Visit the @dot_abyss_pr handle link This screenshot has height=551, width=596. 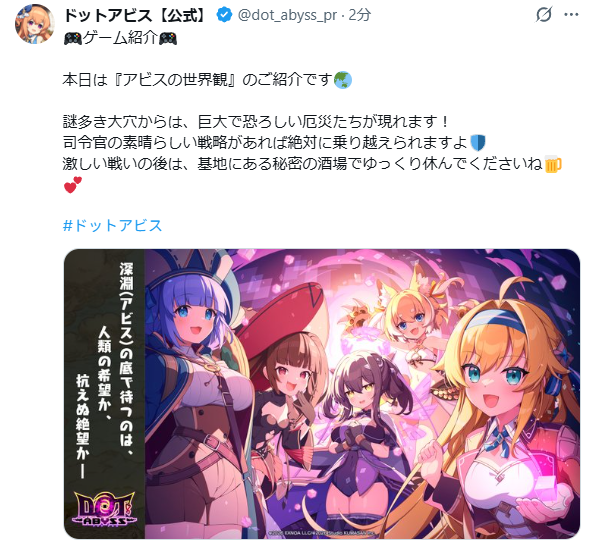(287, 15)
